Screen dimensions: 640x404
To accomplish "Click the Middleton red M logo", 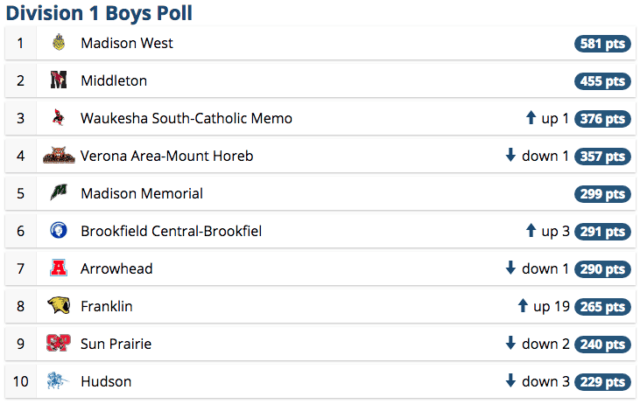I will 59,80.
